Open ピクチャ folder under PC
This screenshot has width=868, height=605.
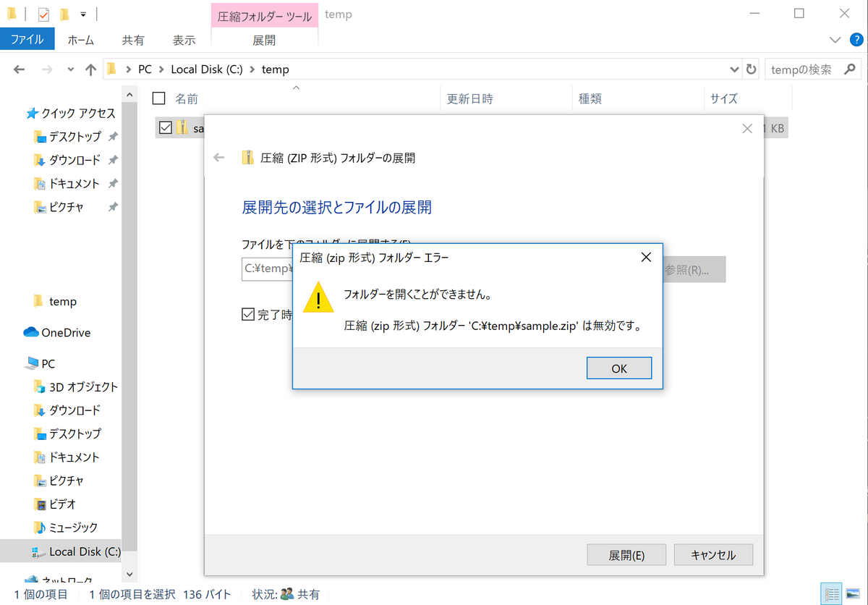tap(59, 481)
